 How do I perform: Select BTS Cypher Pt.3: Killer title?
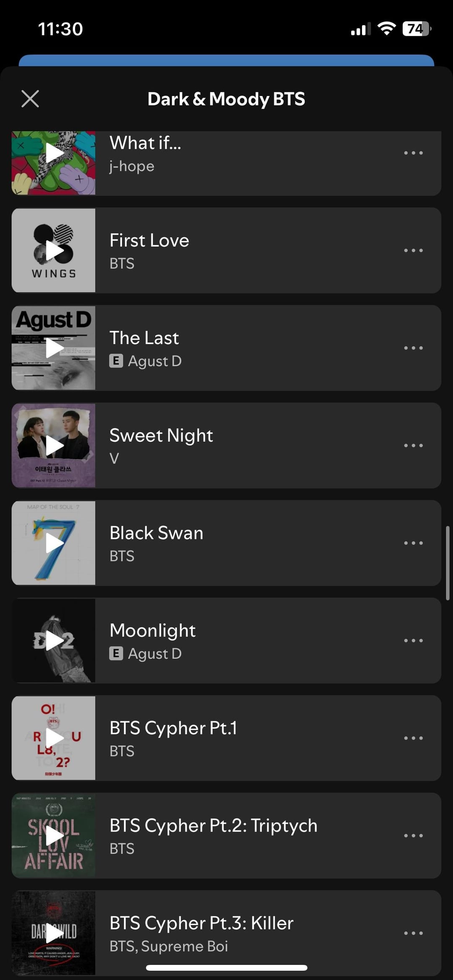(201, 923)
